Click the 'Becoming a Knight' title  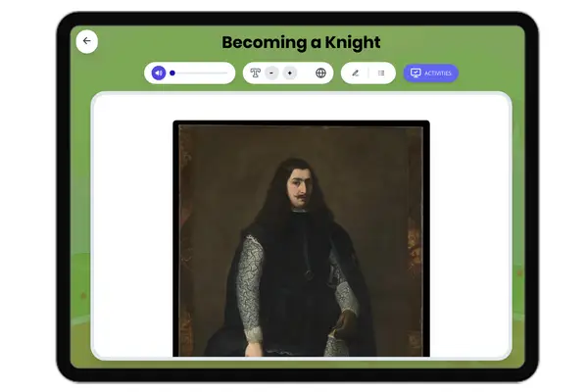pyautogui.click(x=301, y=42)
